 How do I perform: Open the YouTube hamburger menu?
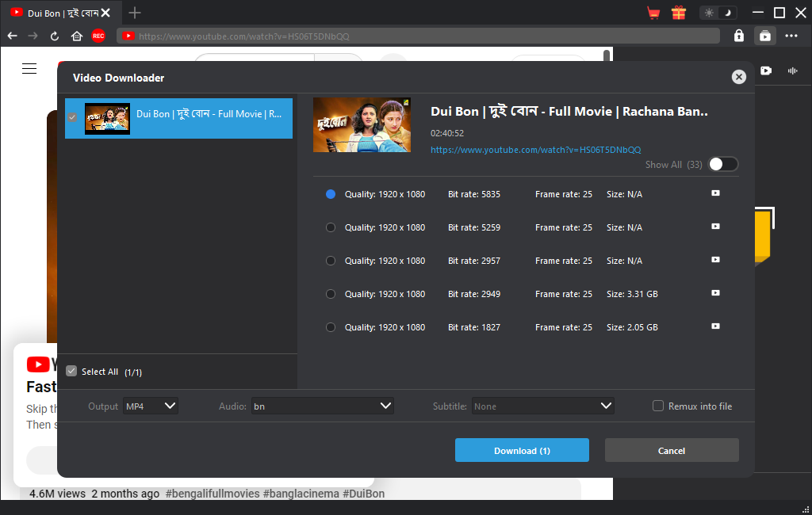(29, 68)
